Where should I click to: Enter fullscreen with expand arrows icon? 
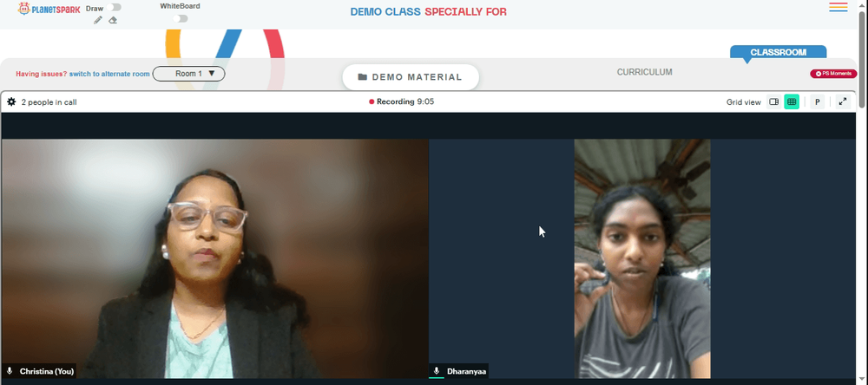(843, 101)
